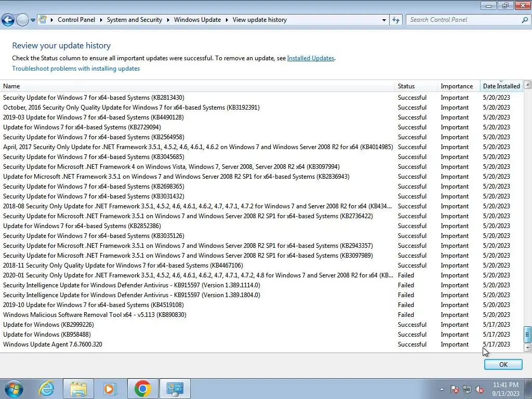Select the KB2836943 .NET Framework update row
The image size is (532, 399).
point(261,177)
